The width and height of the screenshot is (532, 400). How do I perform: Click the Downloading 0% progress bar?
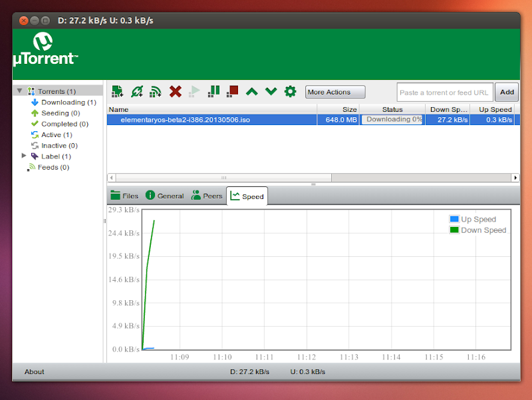click(392, 120)
